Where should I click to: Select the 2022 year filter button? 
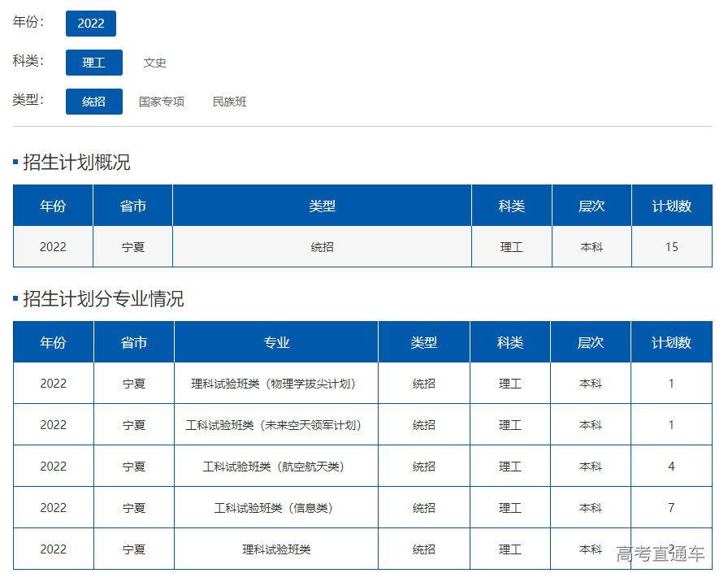91,24
